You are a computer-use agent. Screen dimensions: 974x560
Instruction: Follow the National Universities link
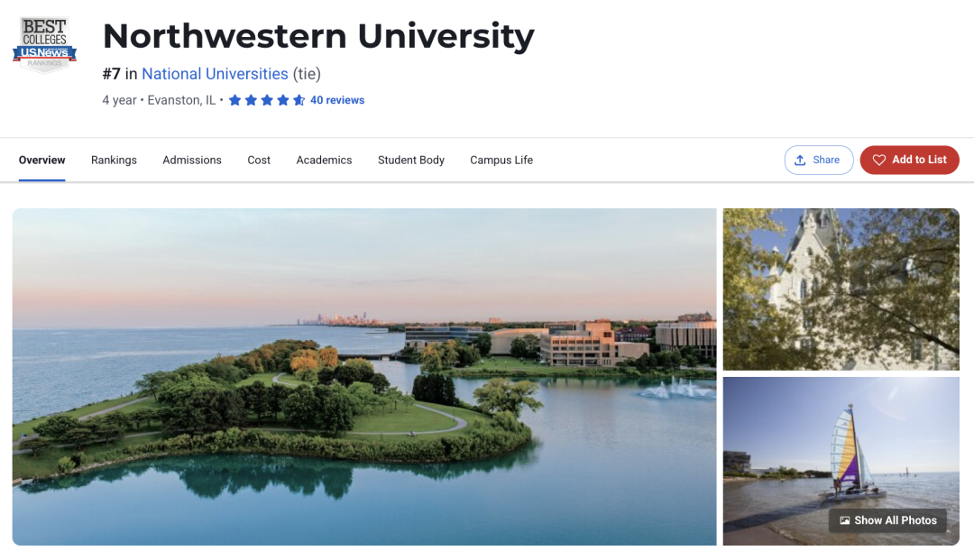click(215, 74)
